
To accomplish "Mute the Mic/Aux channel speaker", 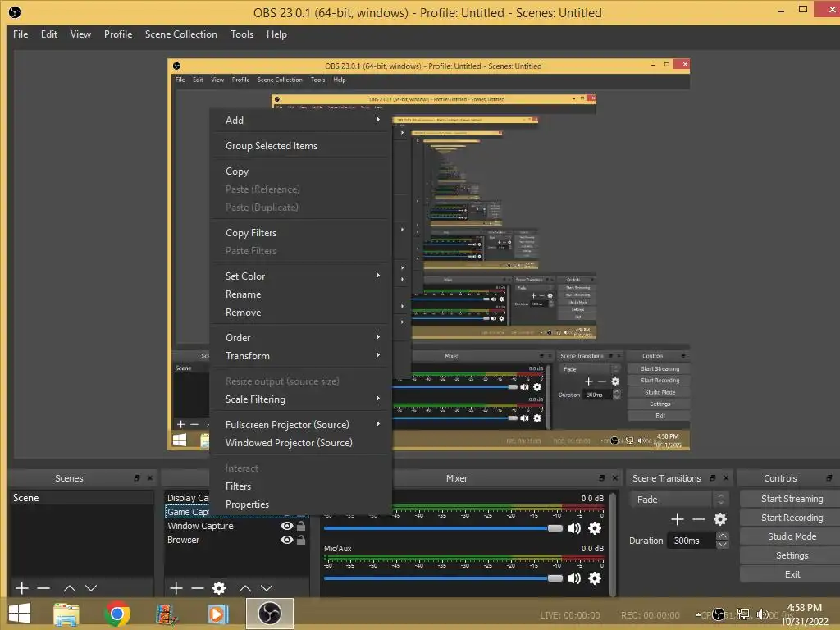I will pos(573,578).
